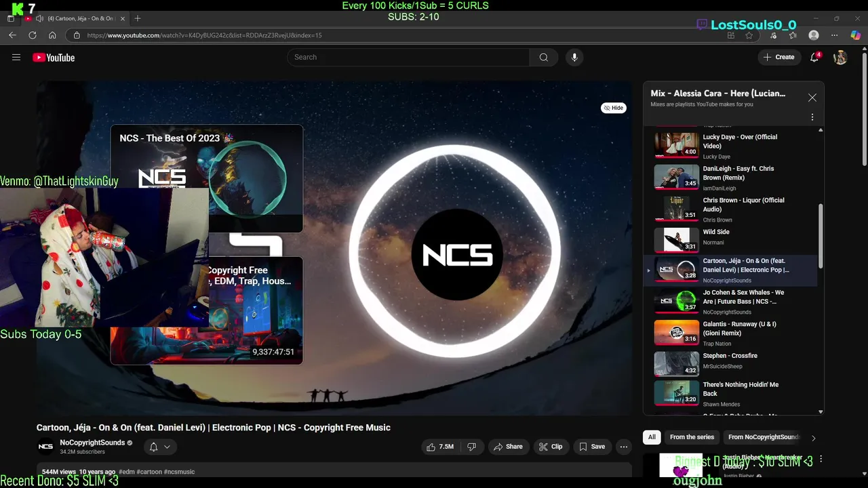Open the NoCopyrightSounds channel name link
The width and height of the screenshot is (868, 488).
92,443
